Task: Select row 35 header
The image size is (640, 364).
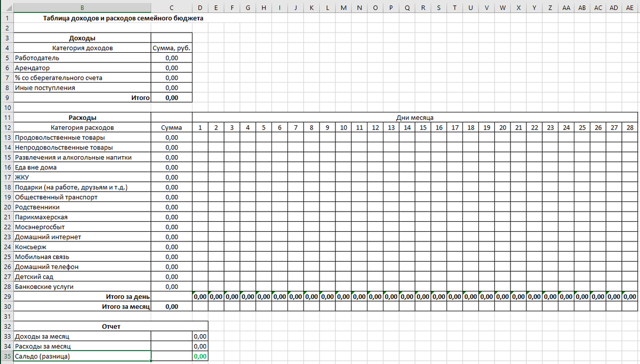Action: click(x=6, y=357)
